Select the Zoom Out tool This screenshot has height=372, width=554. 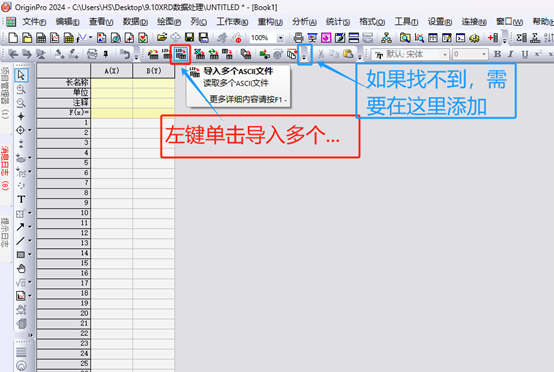(21, 103)
